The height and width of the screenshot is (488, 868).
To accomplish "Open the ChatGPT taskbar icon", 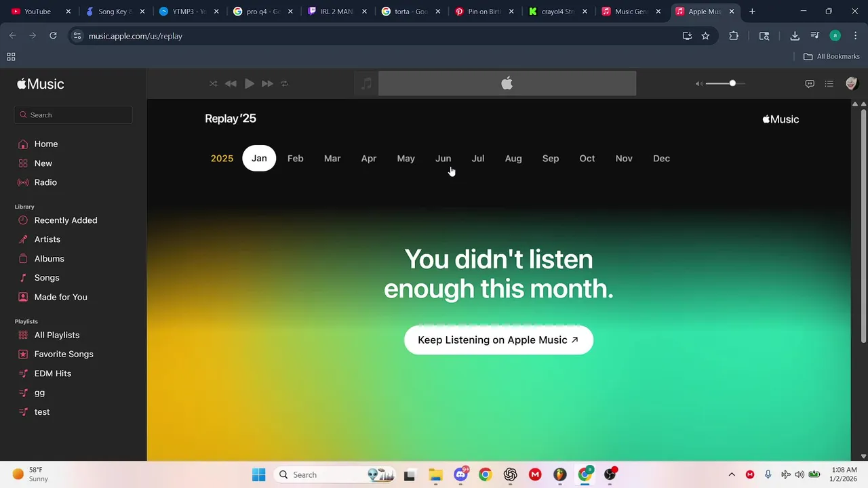I will [511, 474].
